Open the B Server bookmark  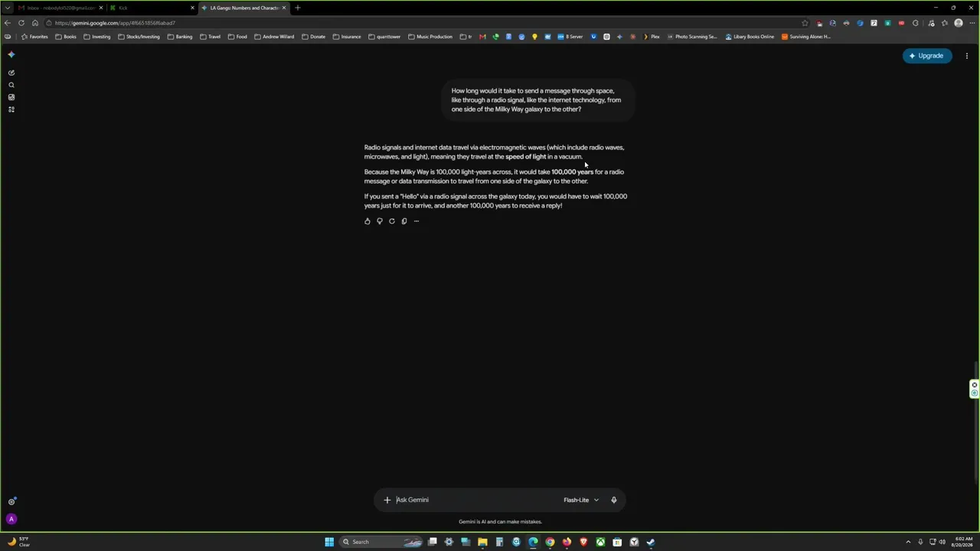click(570, 37)
